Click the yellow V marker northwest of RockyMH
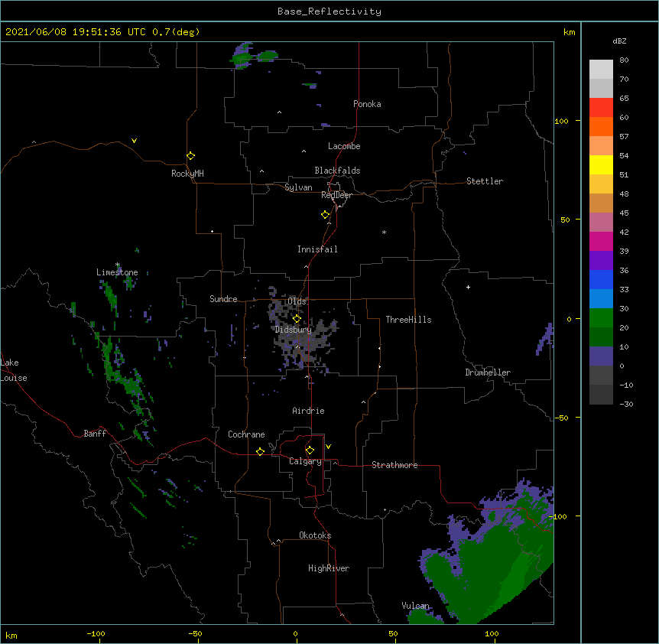This screenshot has height=644, width=659. click(134, 141)
